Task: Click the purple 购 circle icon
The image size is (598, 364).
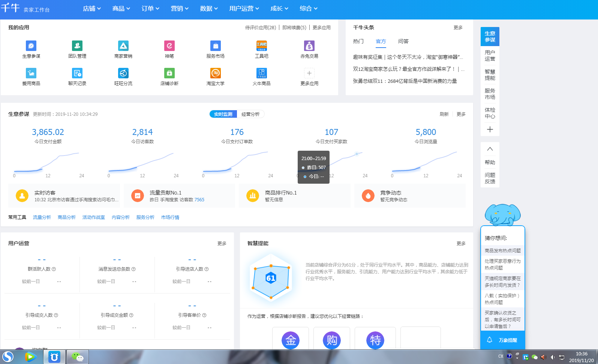Action: tap(332, 340)
